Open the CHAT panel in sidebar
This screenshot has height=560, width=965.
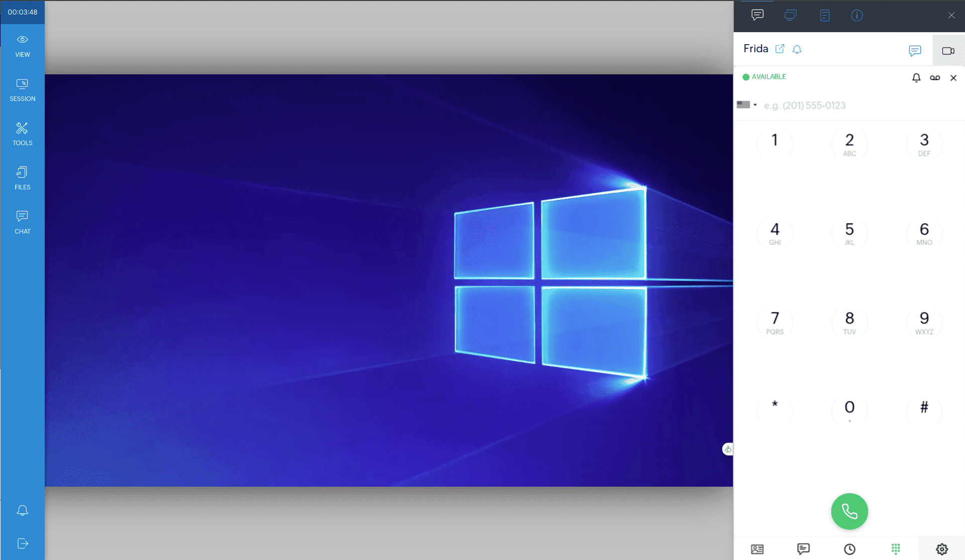[22, 222]
